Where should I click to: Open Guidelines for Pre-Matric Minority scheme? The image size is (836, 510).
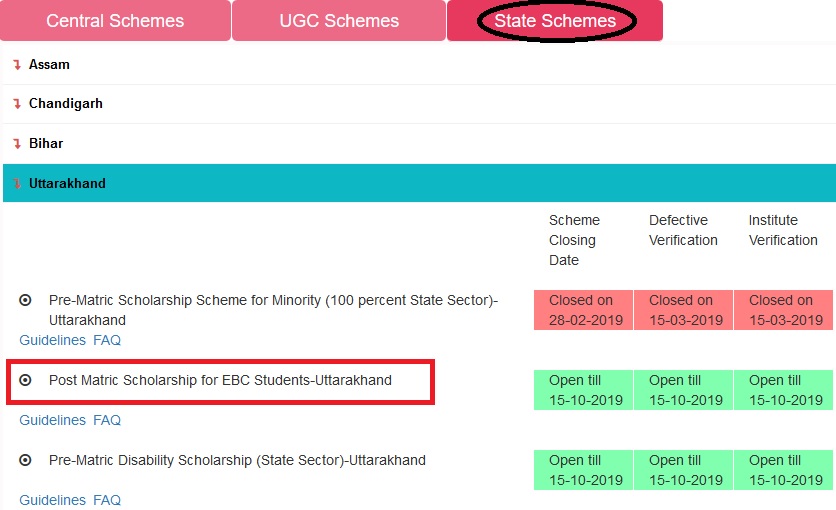point(52,340)
